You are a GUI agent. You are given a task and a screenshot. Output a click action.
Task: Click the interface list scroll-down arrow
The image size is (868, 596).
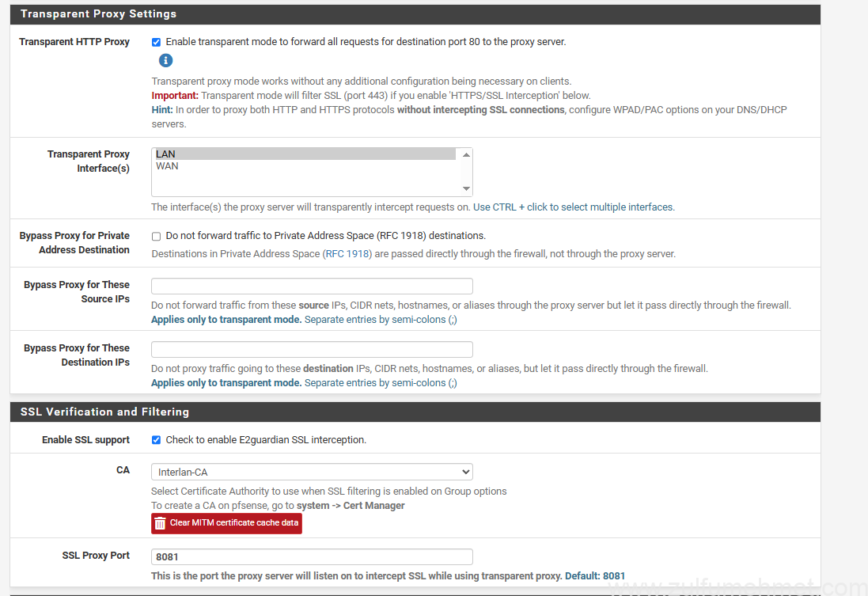point(466,188)
